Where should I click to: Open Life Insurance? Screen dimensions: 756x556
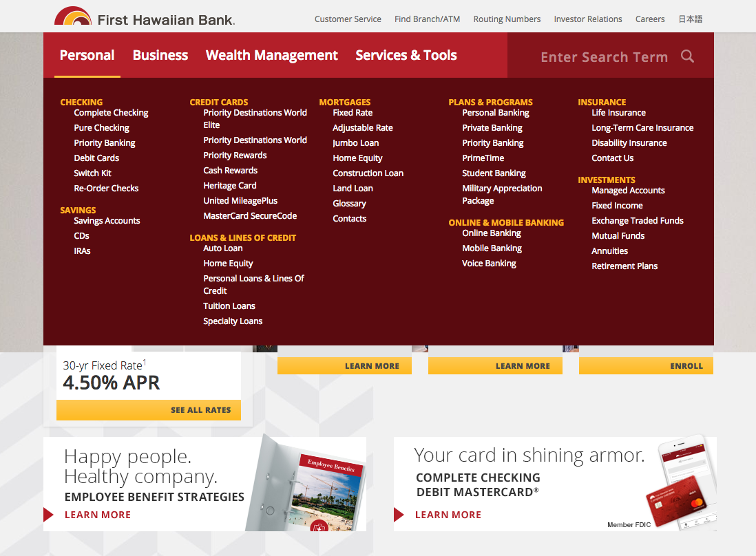click(x=618, y=113)
